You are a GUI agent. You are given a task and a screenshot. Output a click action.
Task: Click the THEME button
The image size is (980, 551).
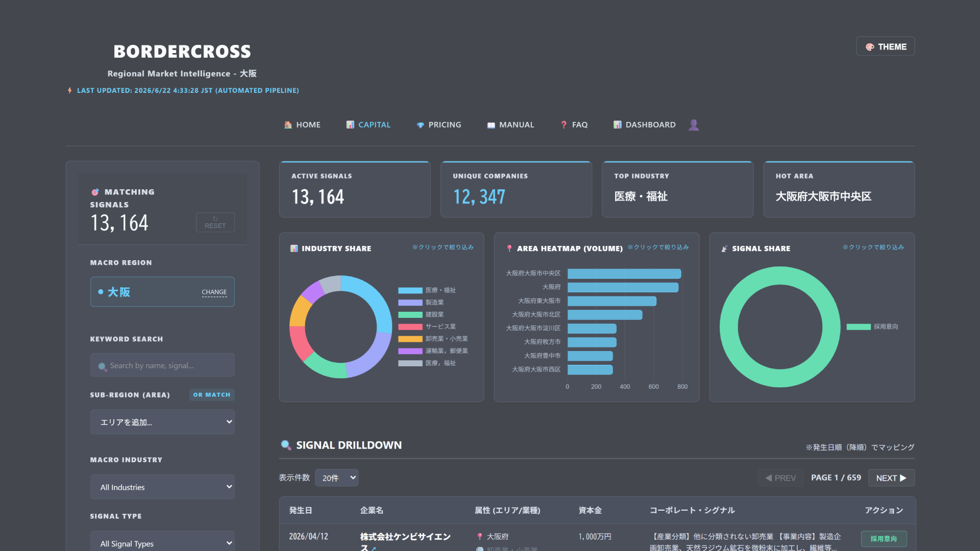click(886, 46)
